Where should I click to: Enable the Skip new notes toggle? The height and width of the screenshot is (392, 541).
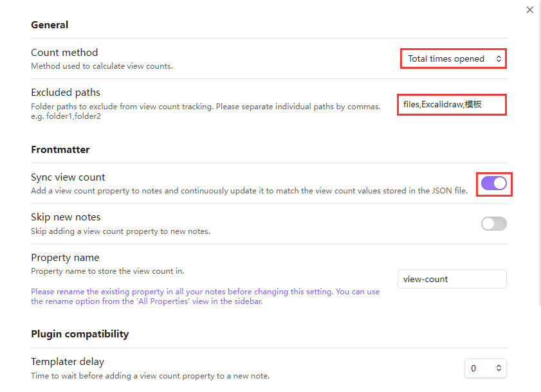click(494, 224)
